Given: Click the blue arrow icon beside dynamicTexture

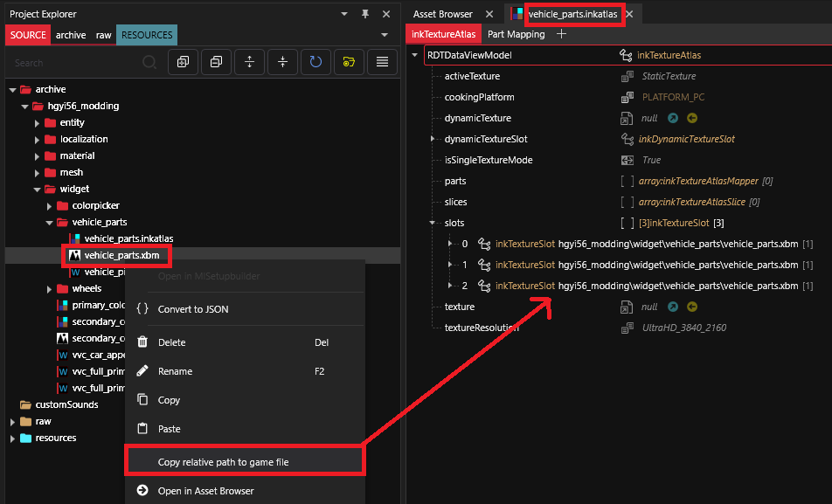Looking at the screenshot, I should [672, 118].
